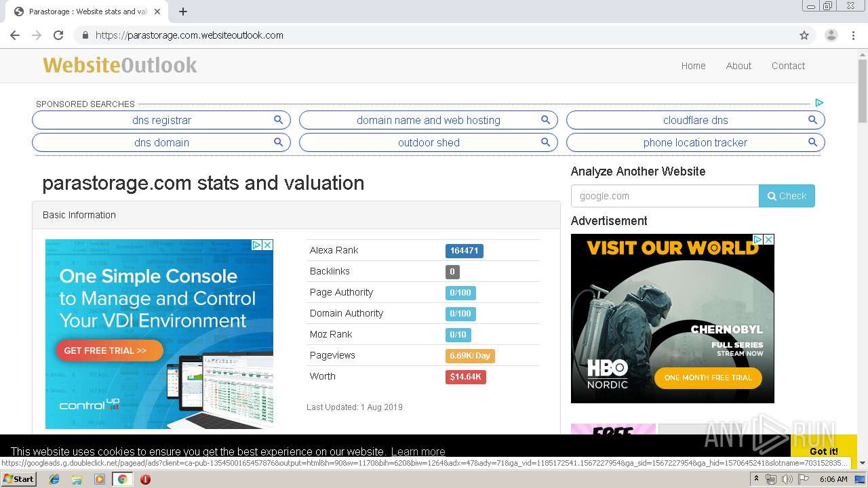This screenshot has height=488, width=868.
Task: Open About in site navigation
Action: (x=738, y=66)
